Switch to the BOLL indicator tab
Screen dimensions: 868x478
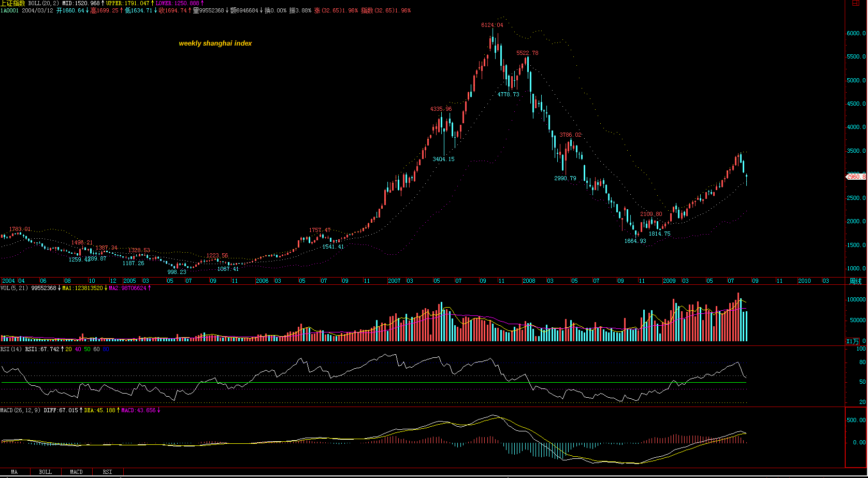(46, 472)
